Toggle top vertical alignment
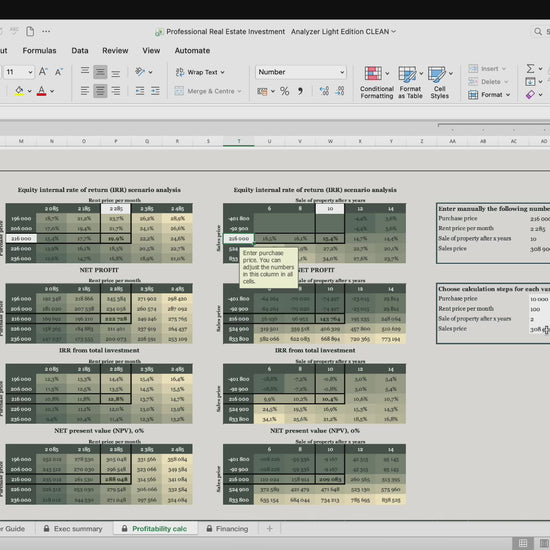This screenshot has height=550, width=550. tap(85, 72)
